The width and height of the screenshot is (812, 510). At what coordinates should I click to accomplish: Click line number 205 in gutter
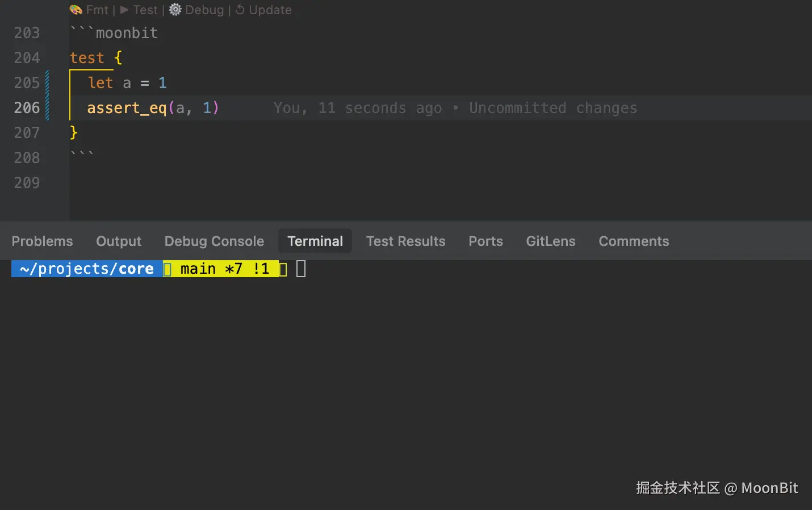(27, 83)
